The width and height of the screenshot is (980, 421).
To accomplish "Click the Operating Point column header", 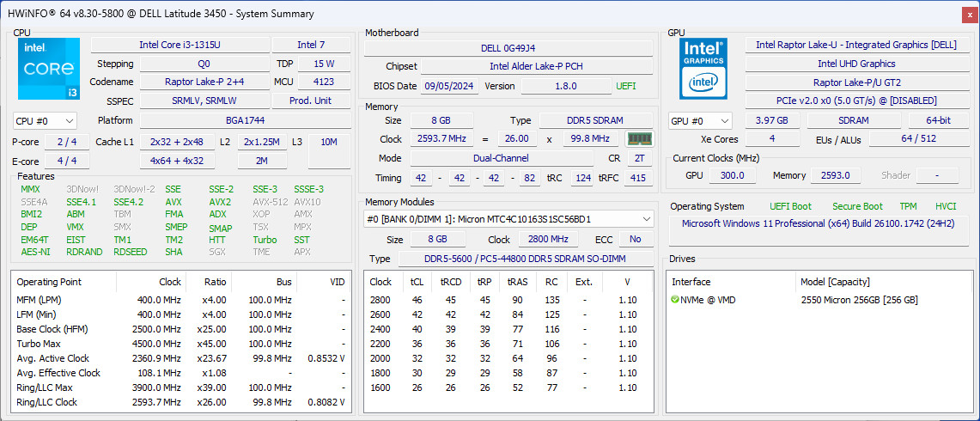I will (64, 282).
